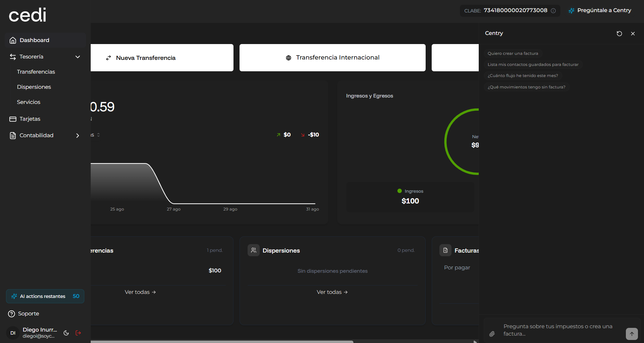This screenshot has height=343, width=644.
Task: Choose ¿Qué movimientos tengo sin factura? suggestion
Action: pos(527,87)
